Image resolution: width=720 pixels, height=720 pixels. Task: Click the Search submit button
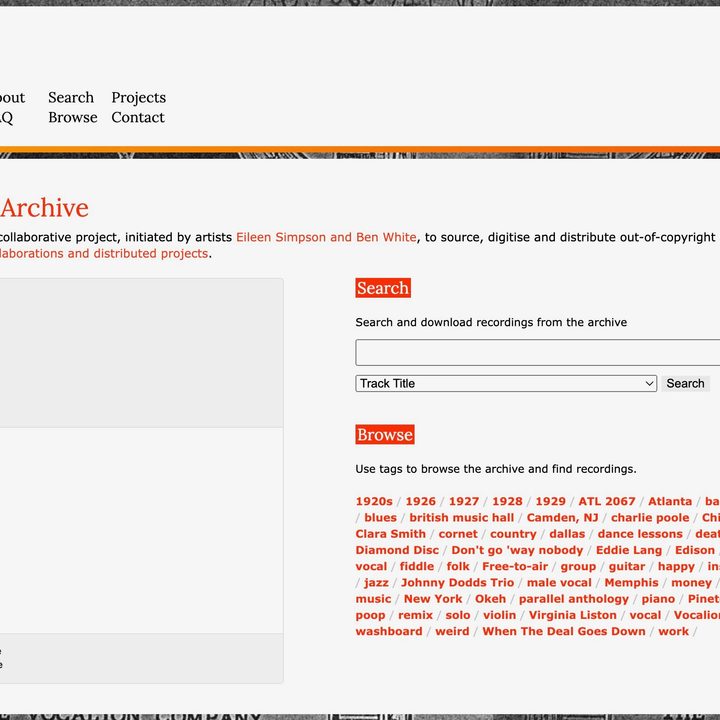[685, 383]
